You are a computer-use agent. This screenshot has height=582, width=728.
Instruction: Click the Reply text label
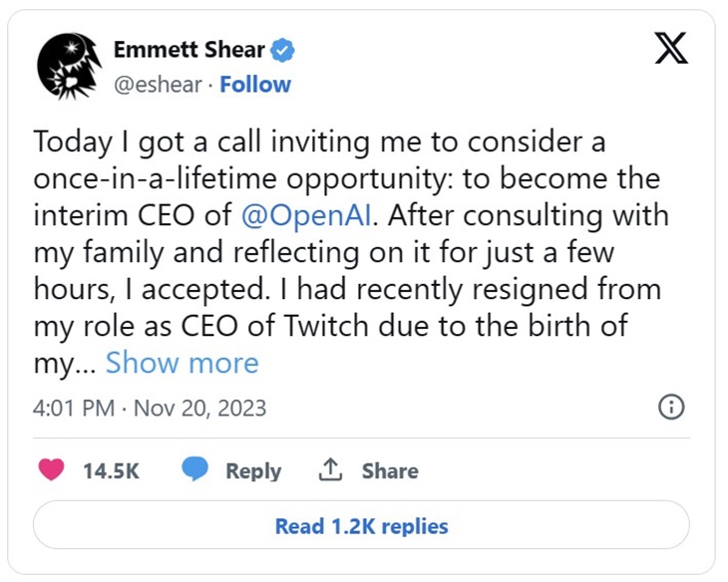(x=253, y=471)
